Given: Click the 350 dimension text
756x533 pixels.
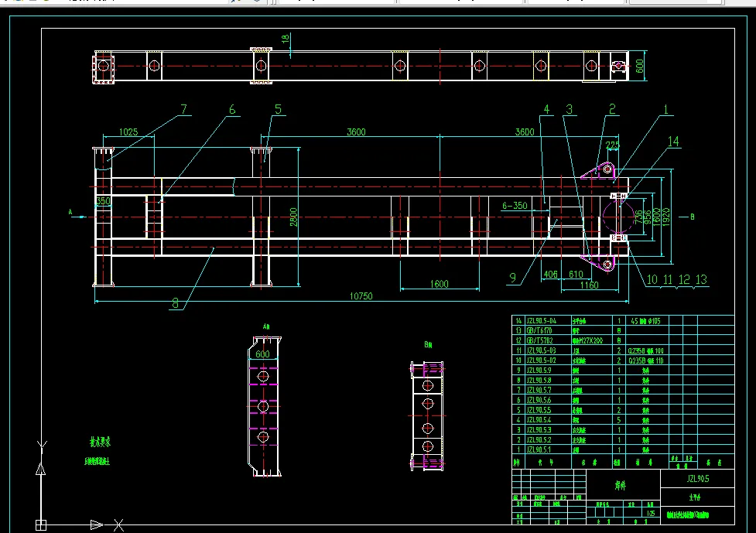Looking at the screenshot, I should pos(103,201).
